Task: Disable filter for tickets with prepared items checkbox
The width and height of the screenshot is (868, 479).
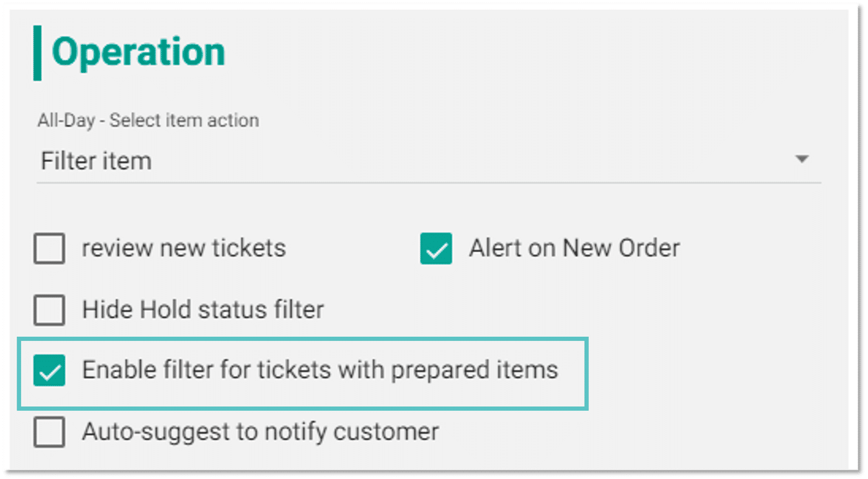Action: (x=50, y=370)
